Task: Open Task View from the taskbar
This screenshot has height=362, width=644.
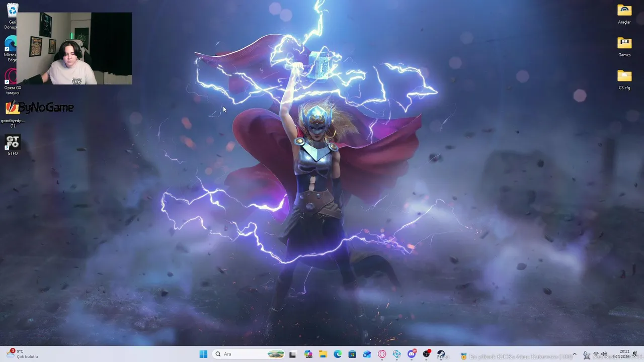Action: [293, 354]
